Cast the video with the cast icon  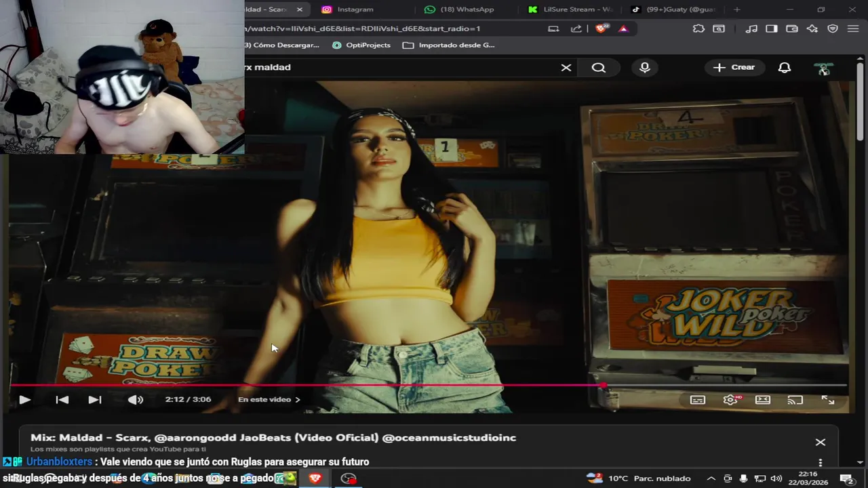point(795,400)
